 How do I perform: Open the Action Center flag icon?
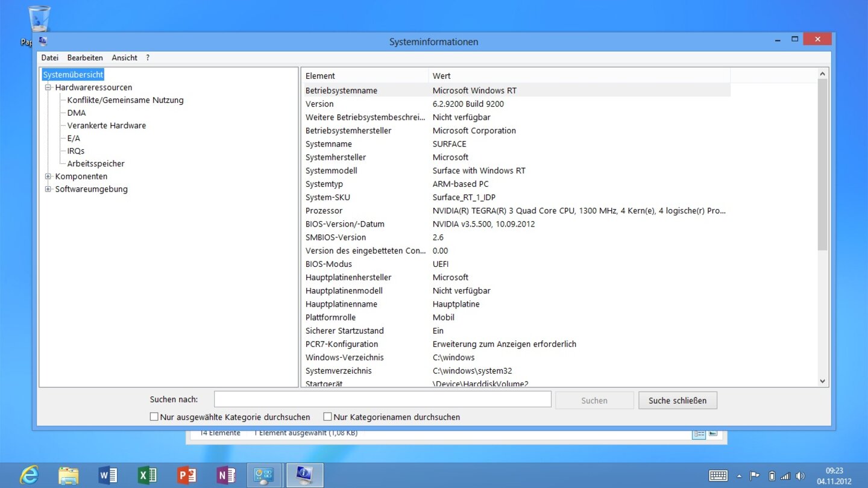[755, 475]
